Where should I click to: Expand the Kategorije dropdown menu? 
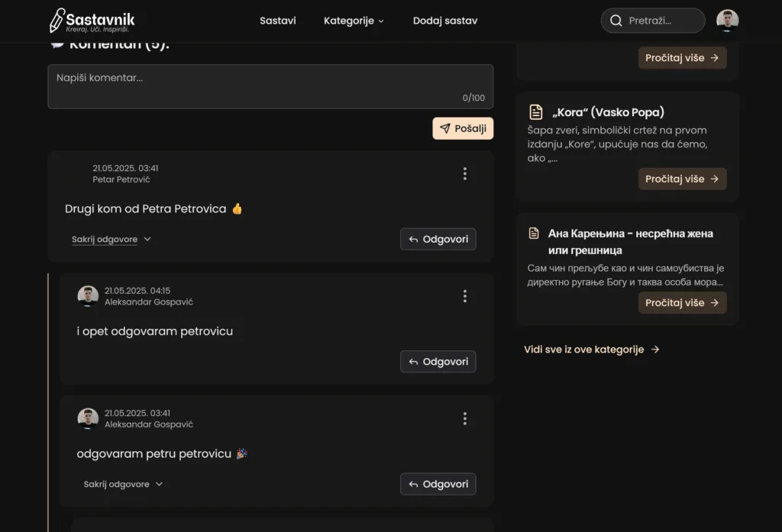354,21
